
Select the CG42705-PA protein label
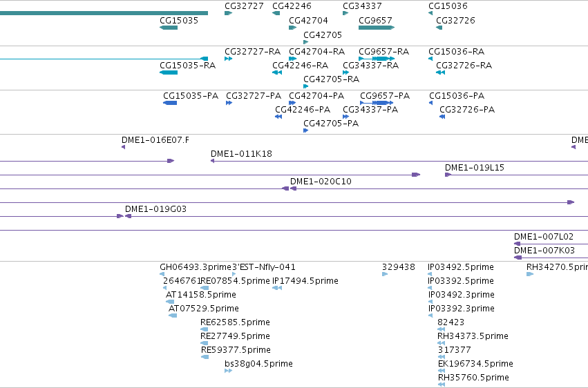click(x=331, y=124)
